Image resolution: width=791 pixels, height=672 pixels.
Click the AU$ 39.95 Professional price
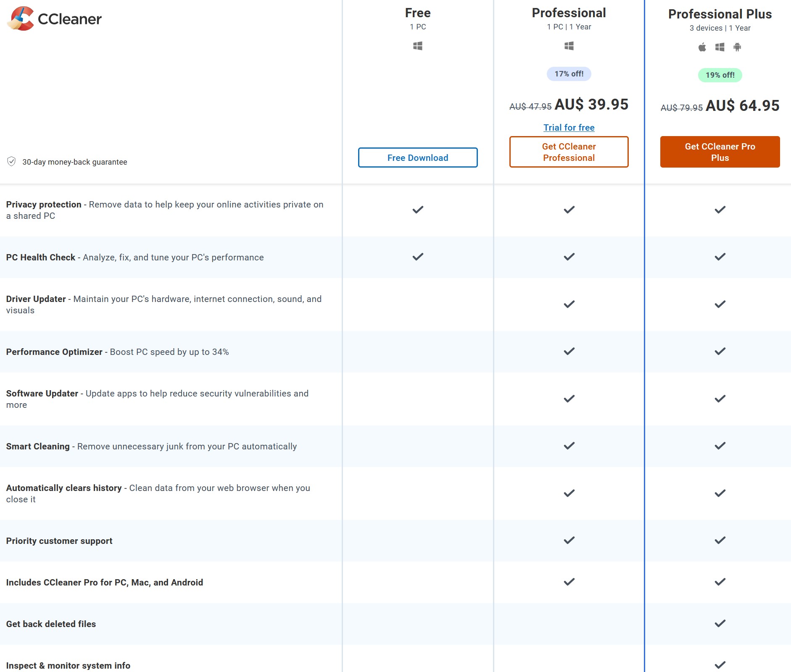coord(591,105)
